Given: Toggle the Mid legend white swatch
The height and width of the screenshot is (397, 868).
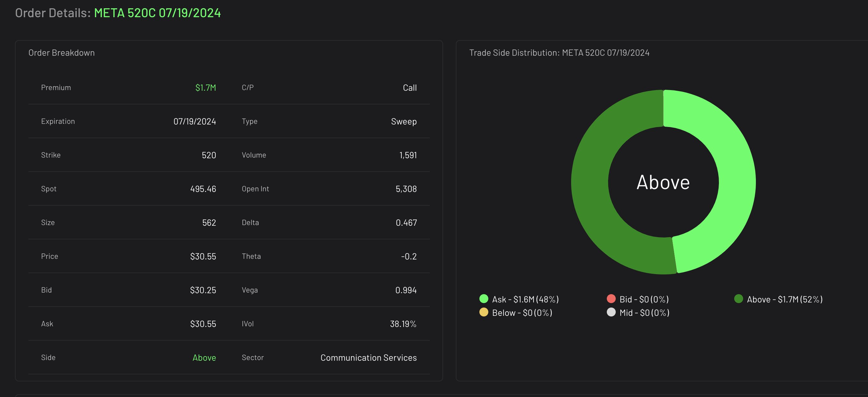Looking at the screenshot, I should point(611,312).
